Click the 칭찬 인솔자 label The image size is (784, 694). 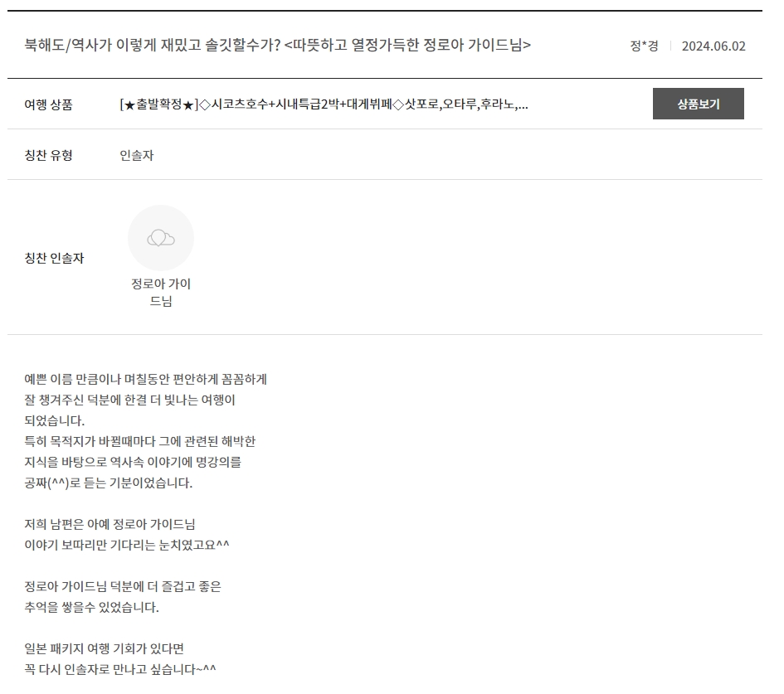tap(54, 259)
